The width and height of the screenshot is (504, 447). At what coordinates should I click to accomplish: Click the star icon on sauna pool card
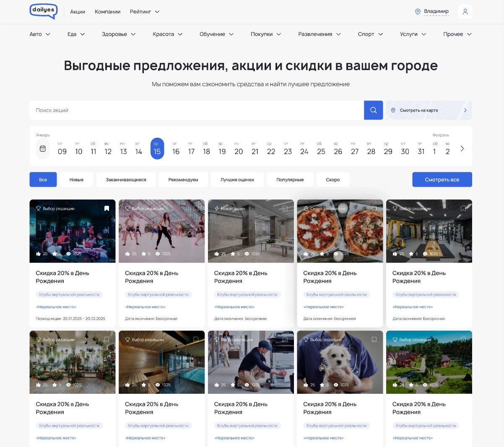[x=143, y=385]
